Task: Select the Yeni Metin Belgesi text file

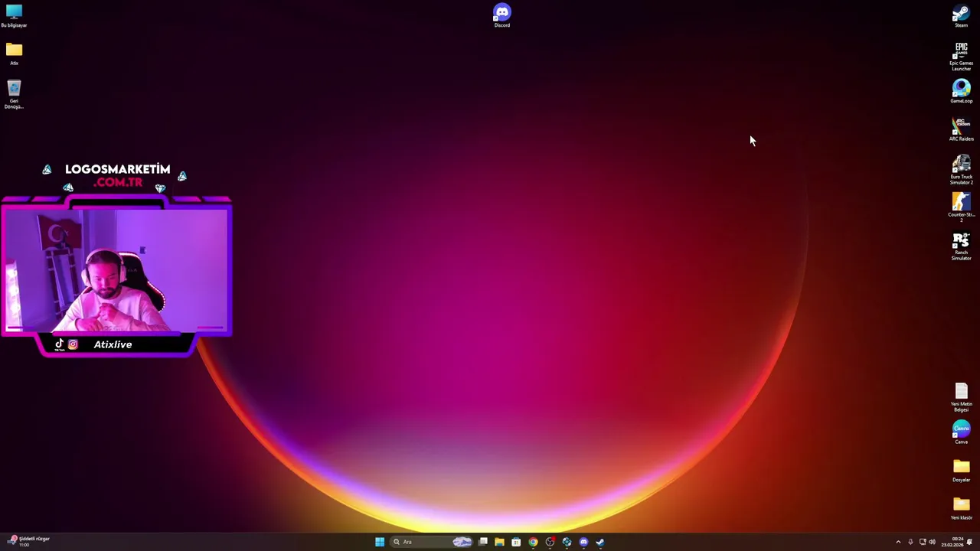Action: pos(961,397)
